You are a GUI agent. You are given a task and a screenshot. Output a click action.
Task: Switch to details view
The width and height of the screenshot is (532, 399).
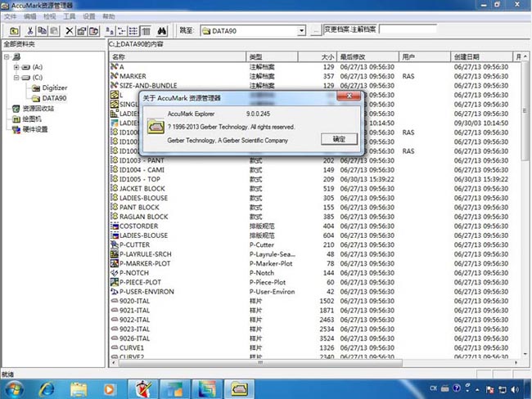(x=146, y=31)
